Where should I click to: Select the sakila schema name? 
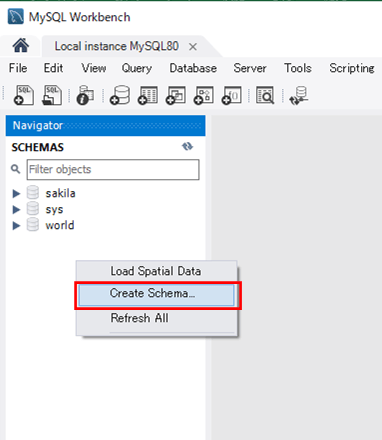pos(60,193)
